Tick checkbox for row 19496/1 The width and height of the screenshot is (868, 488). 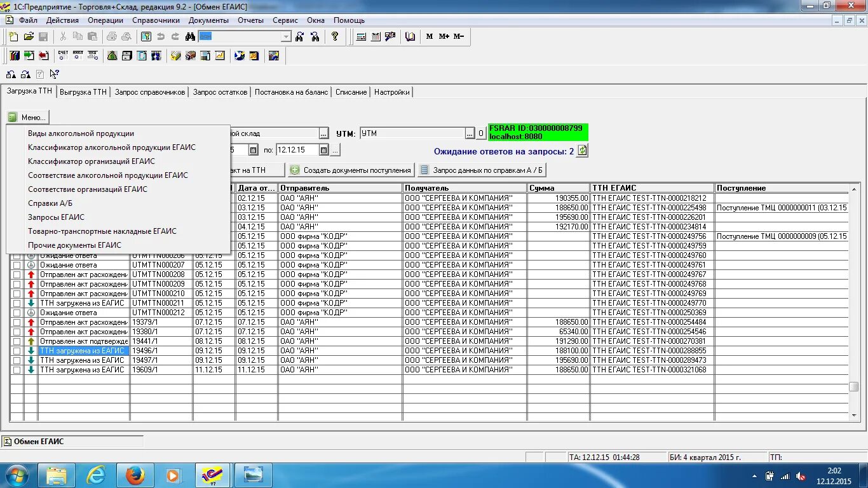17,351
